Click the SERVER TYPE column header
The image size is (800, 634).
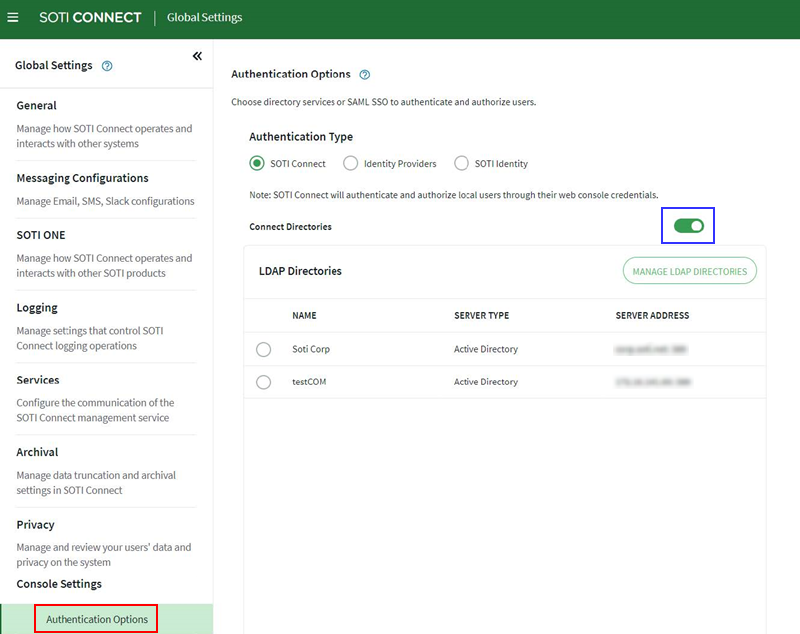tap(482, 316)
